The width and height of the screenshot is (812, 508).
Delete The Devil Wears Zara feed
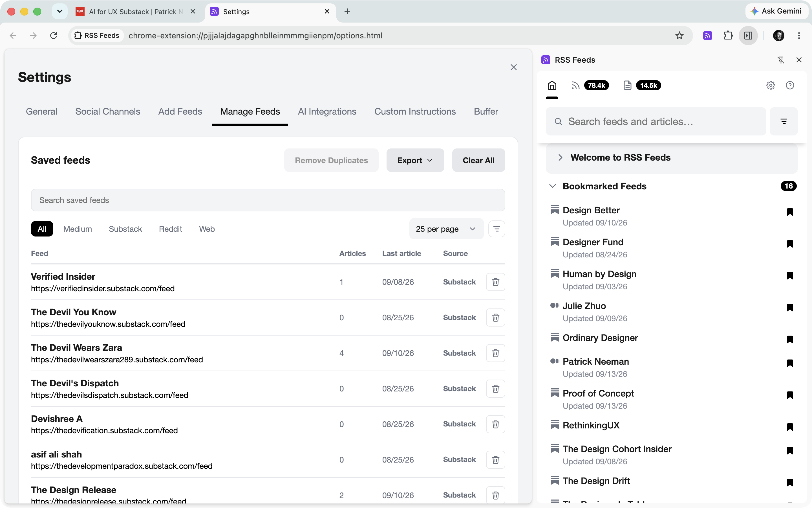click(495, 353)
